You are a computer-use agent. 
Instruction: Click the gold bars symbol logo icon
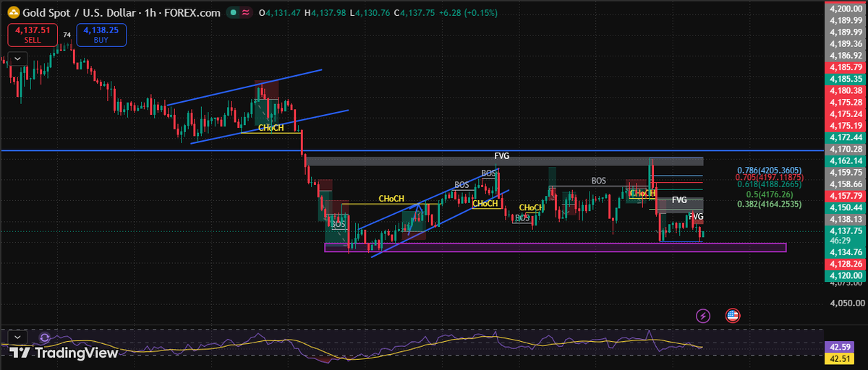tap(12, 12)
